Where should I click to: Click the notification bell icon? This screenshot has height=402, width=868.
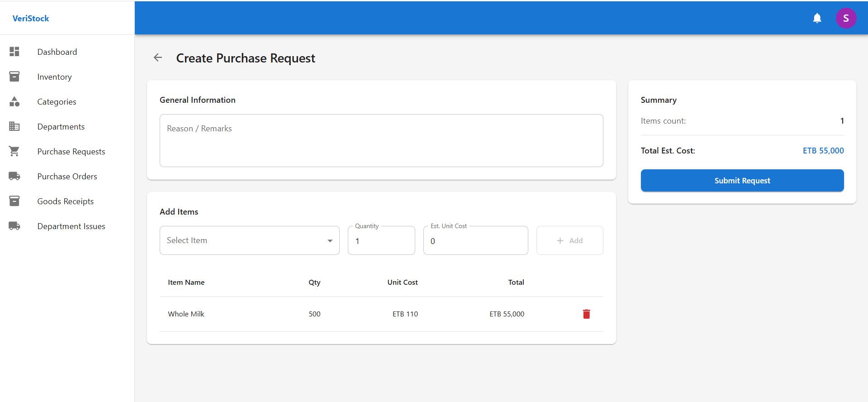(x=817, y=18)
